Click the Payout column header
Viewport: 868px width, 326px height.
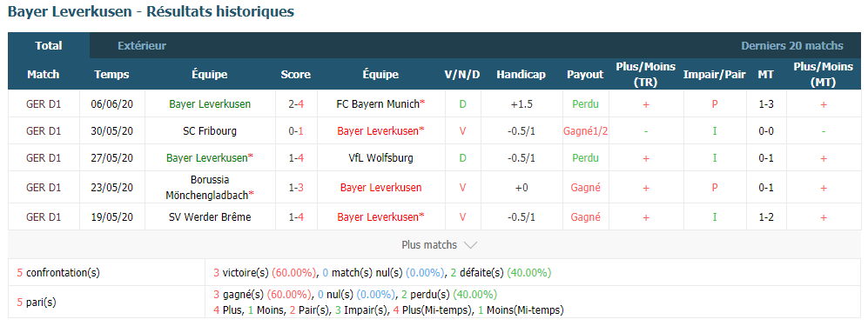tap(585, 75)
